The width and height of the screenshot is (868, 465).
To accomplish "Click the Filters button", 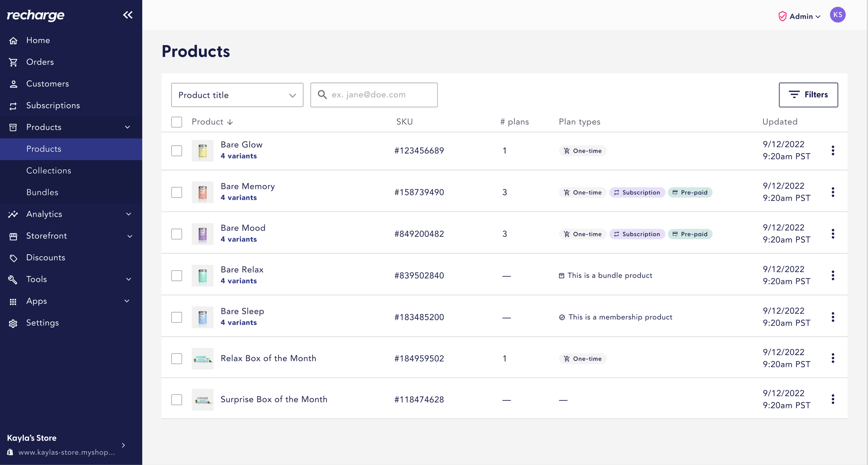I will click(x=808, y=95).
